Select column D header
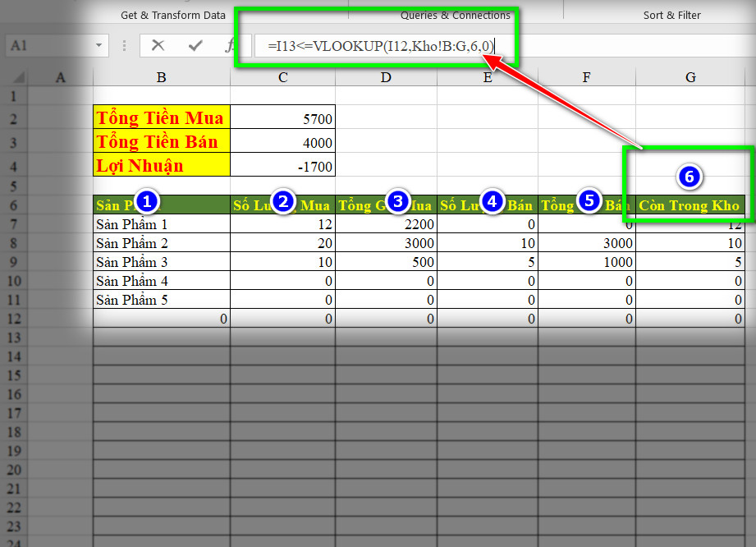 [x=386, y=77]
